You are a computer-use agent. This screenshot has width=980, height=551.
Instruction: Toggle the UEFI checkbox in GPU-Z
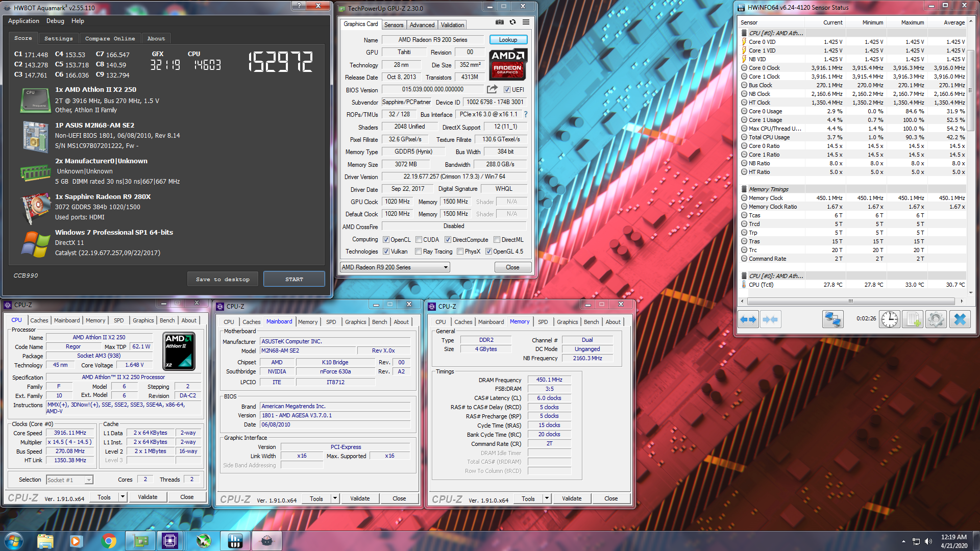507,90
